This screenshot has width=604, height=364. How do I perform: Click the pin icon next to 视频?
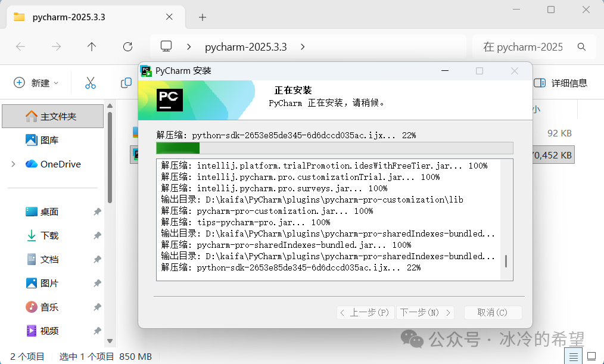tap(97, 331)
